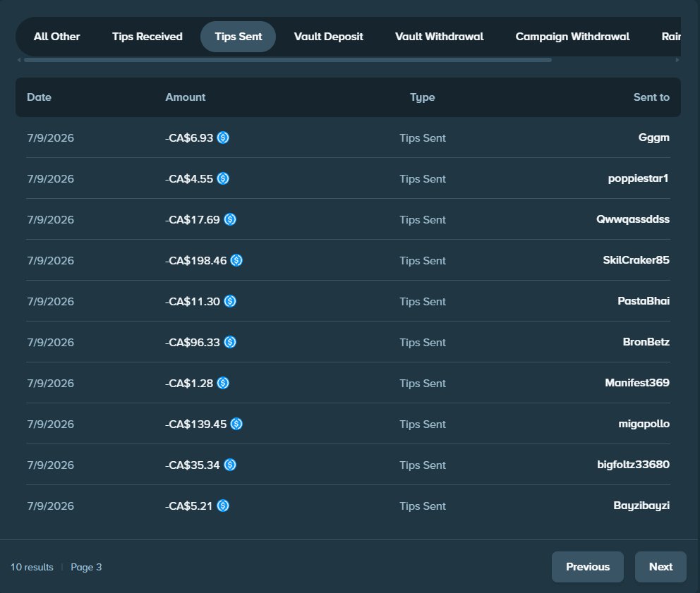Image resolution: width=700 pixels, height=593 pixels.
Task: Click currency coin icon beside -CA$139.45
Action: [236, 424]
